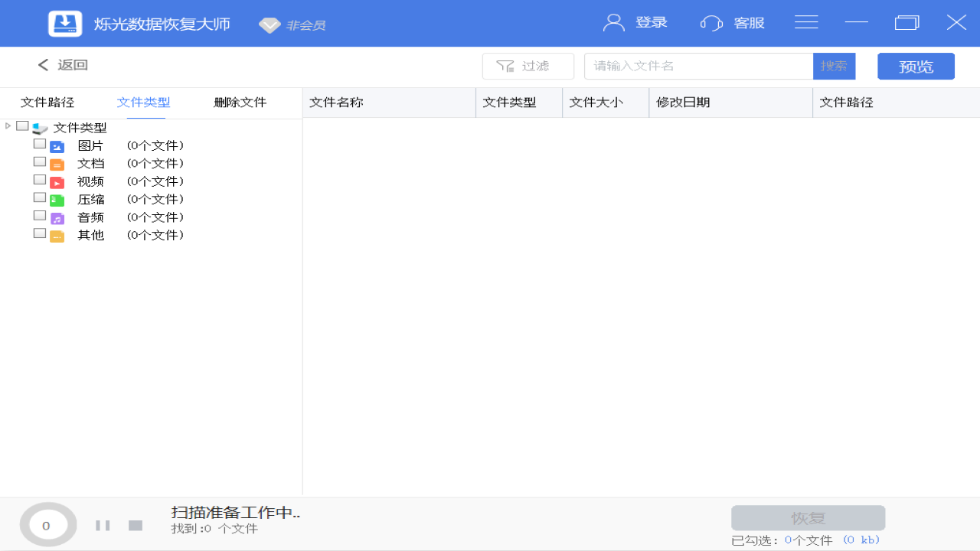Screen dimensions: 980x551
Task: Select the 图片 image type icon
Action: point(56,145)
